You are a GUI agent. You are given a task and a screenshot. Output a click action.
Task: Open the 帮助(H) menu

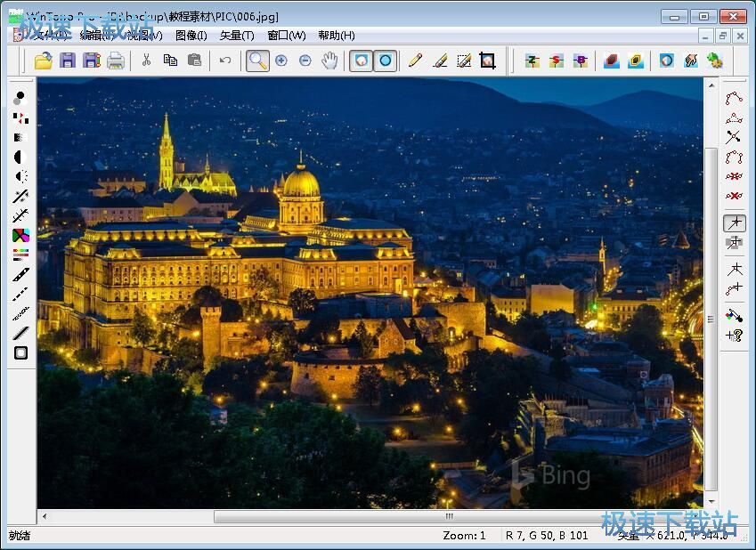(x=336, y=36)
